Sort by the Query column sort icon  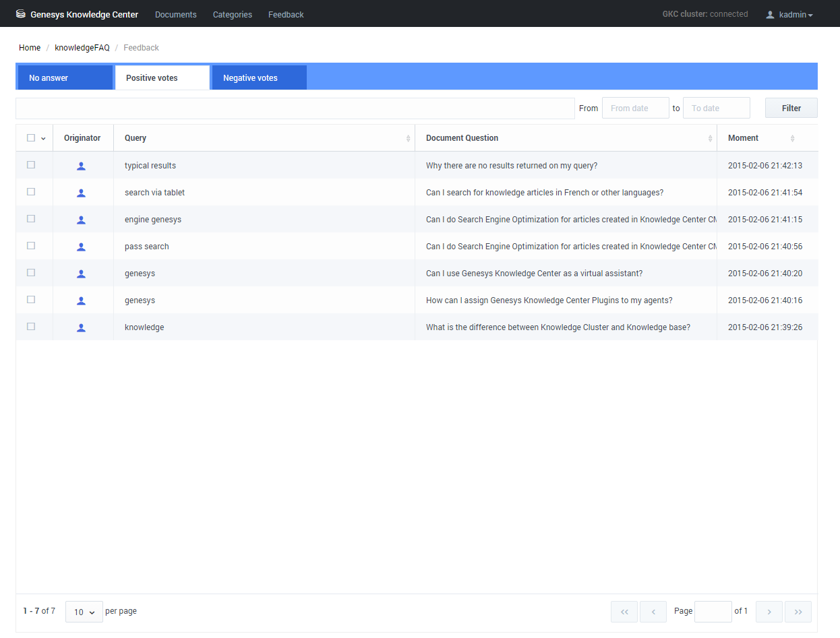408,138
